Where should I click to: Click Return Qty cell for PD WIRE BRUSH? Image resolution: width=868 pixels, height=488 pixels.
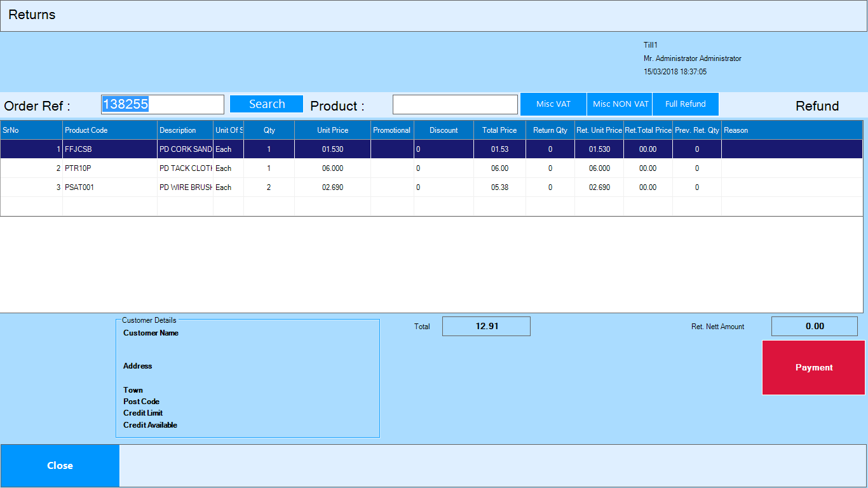[550, 187]
